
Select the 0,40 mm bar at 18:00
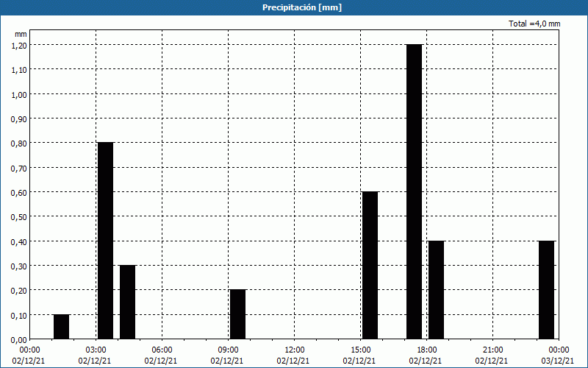click(x=436, y=290)
